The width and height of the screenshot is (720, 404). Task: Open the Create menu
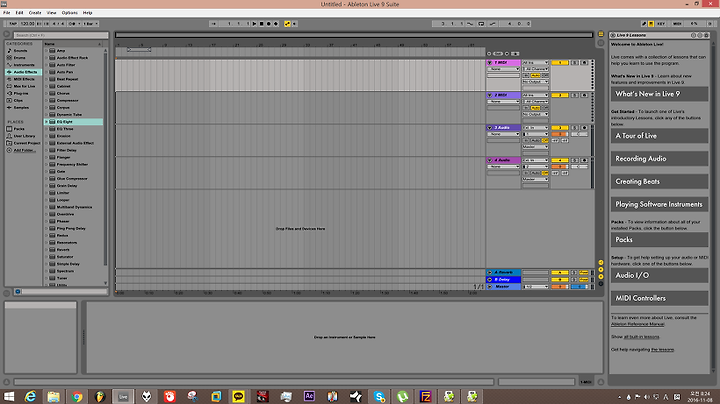[x=35, y=13]
